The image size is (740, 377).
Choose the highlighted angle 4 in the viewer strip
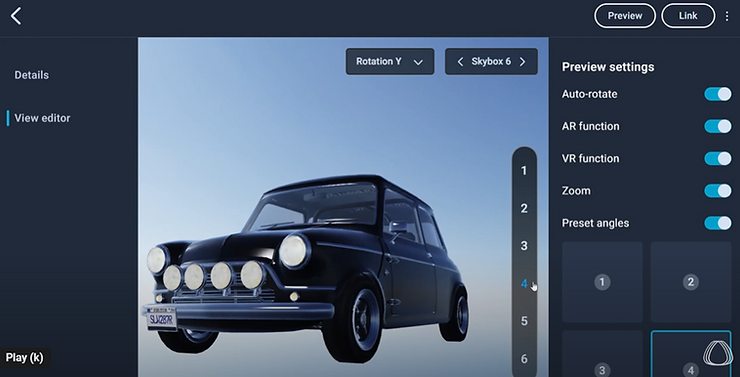click(524, 284)
